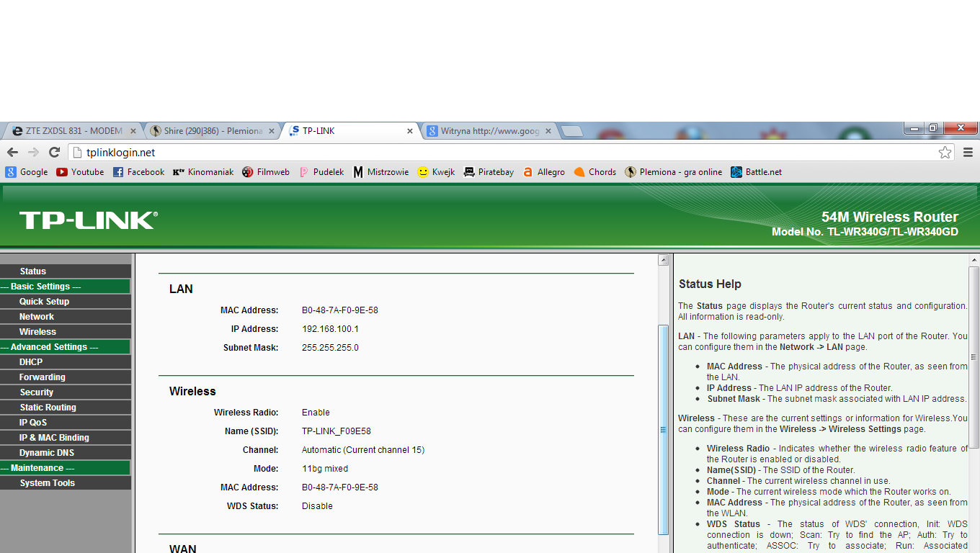Click the status panel scrollbar up arrow
The image size is (980, 553).
664,260
